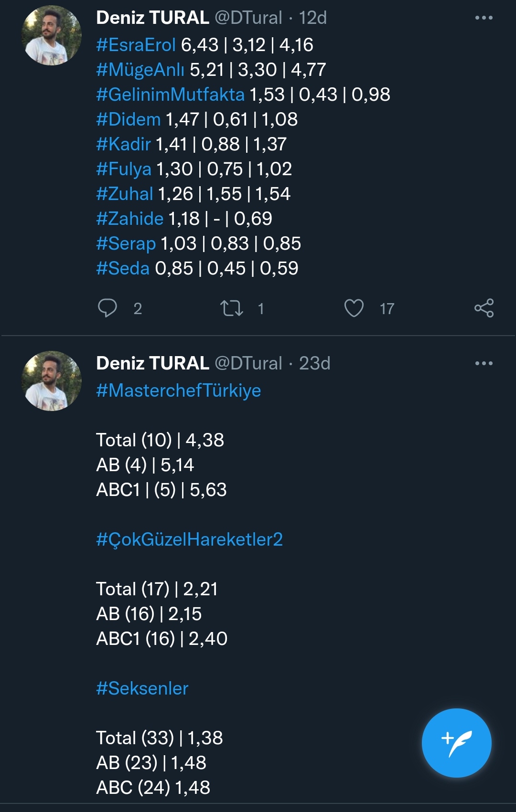516x812 pixels.
Task: Tap the #Zuhal hashtag
Action: pyautogui.click(x=124, y=194)
